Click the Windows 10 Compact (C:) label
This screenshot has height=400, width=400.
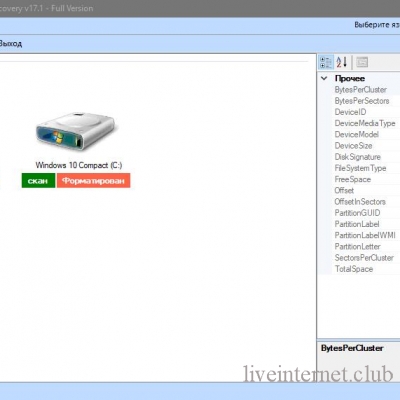(79, 165)
